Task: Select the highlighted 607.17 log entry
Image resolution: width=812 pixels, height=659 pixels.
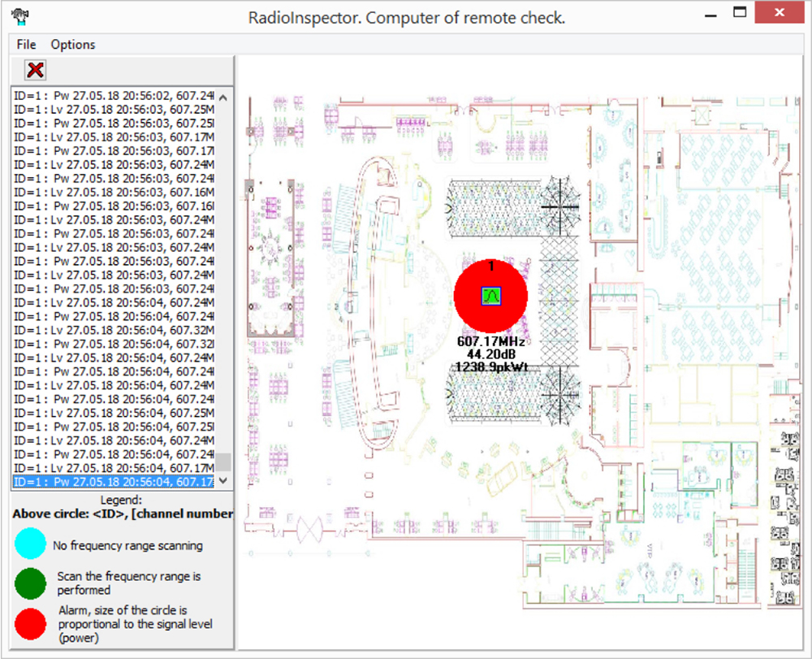Action: click(x=114, y=482)
